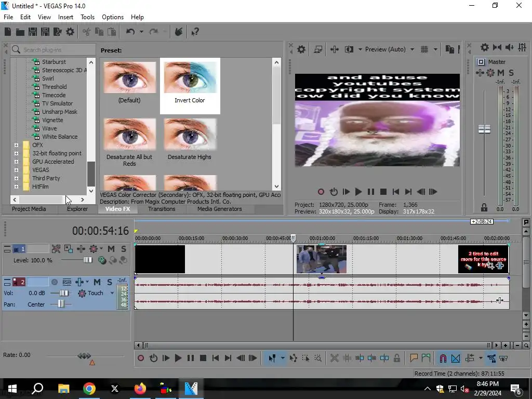Image resolution: width=532 pixels, height=399 pixels.
Task: Toggle Loop Playback in timeline transport
Action: (x=153, y=358)
